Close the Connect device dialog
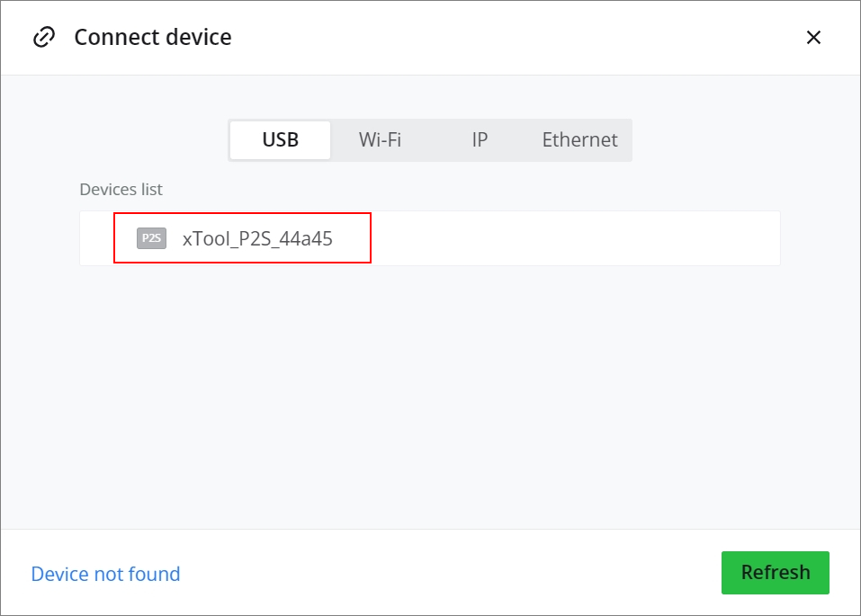 click(813, 37)
